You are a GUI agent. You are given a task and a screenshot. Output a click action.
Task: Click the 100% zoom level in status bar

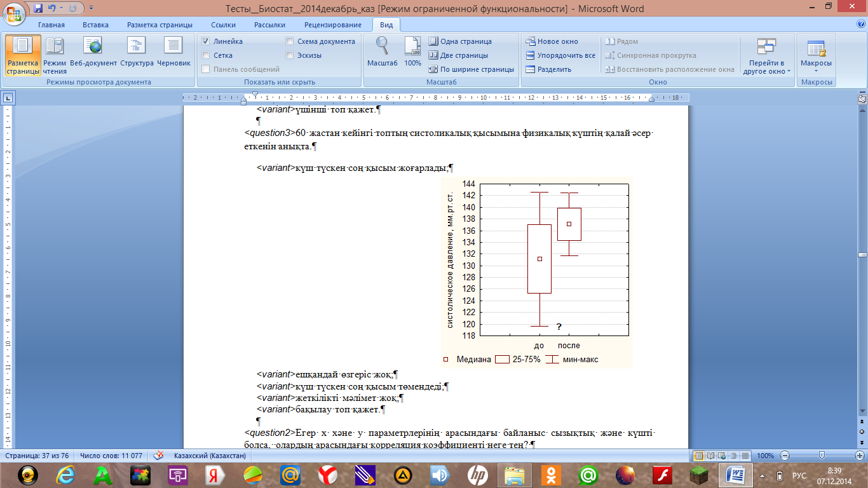765,456
